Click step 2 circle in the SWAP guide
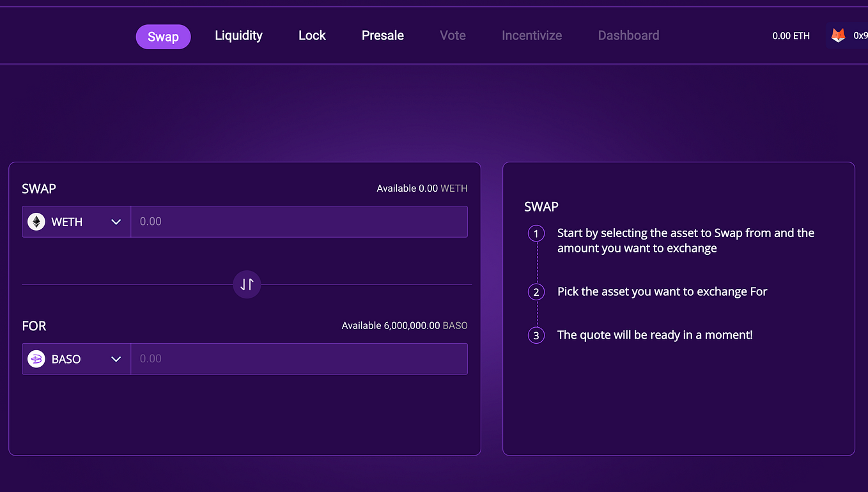This screenshot has width=868, height=492. (x=536, y=291)
